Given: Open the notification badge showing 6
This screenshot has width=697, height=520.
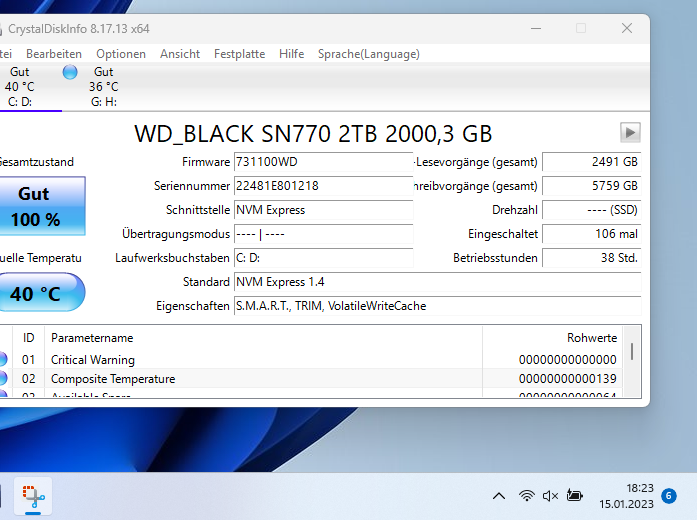Looking at the screenshot, I should point(669,496).
